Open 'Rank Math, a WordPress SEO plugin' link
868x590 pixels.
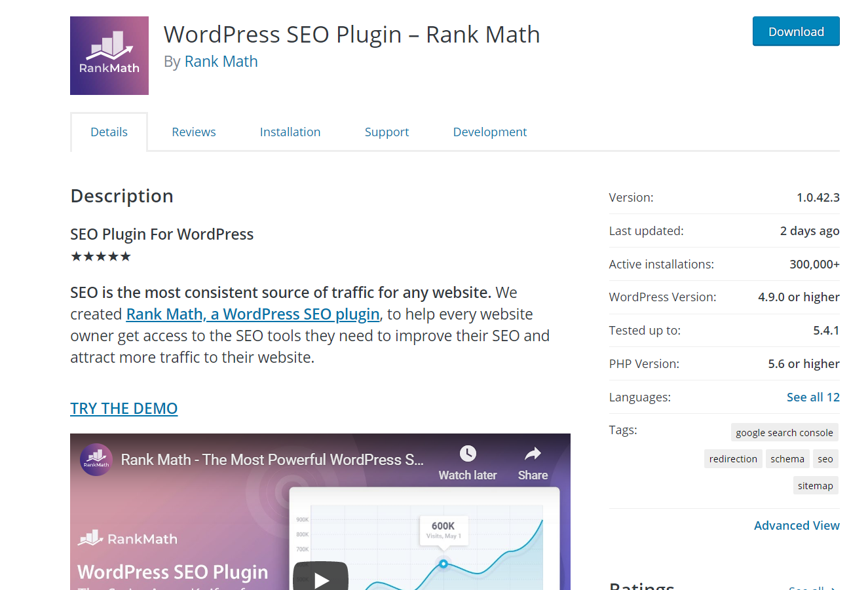[x=253, y=314]
